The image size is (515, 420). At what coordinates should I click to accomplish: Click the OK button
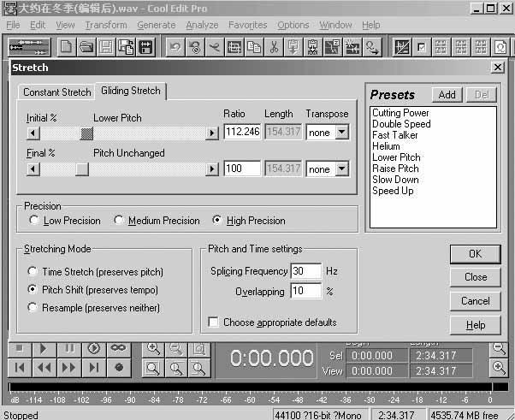point(475,253)
